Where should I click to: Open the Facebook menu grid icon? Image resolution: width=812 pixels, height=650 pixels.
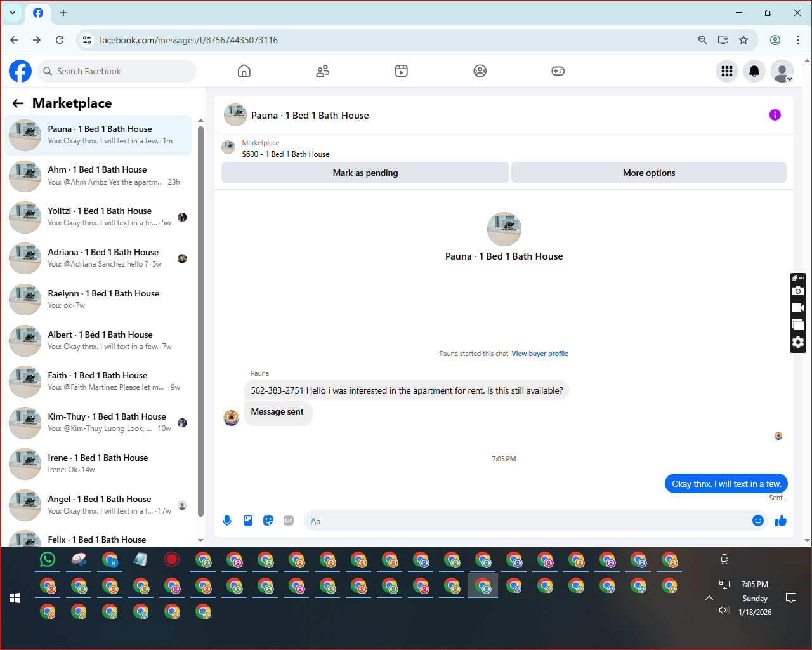(727, 71)
